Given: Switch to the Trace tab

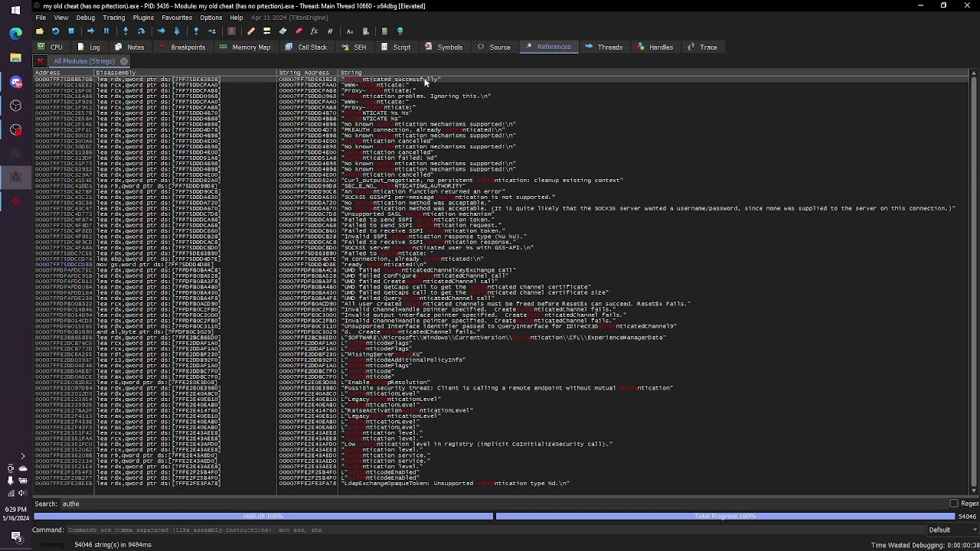Looking at the screenshot, I should coord(702,47).
